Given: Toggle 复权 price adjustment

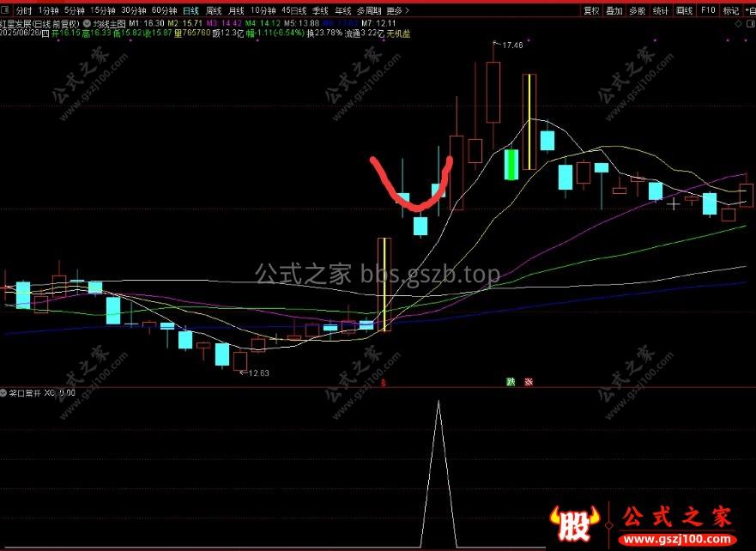Looking at the screenshot, I should [x=591, y=11].
